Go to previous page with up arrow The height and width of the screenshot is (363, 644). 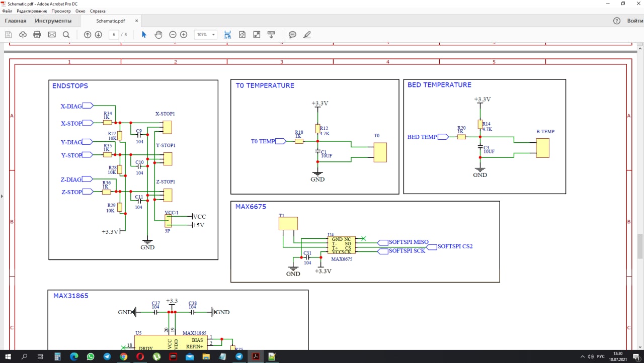pyautogui.click(x=88, y=35)
